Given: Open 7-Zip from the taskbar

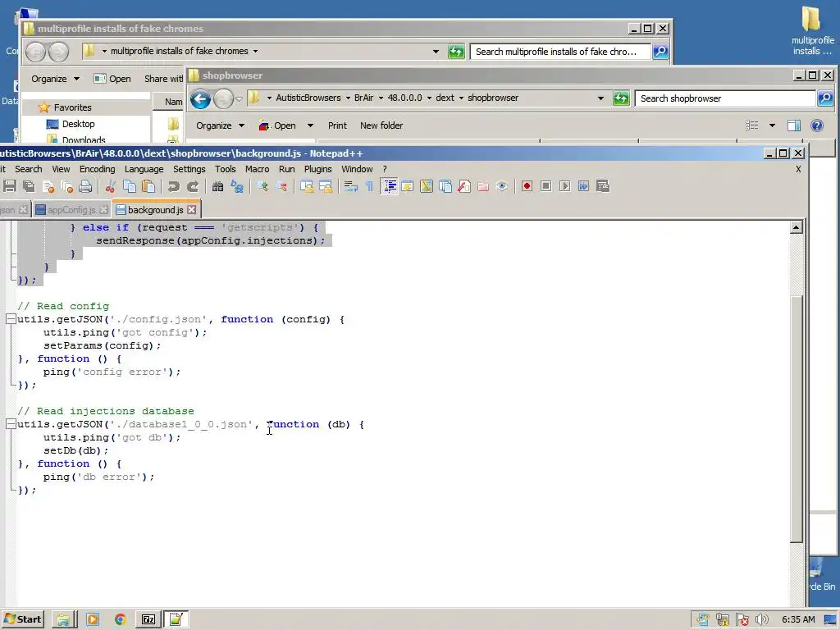Looking at the screenshot, I should pos(148,620).
